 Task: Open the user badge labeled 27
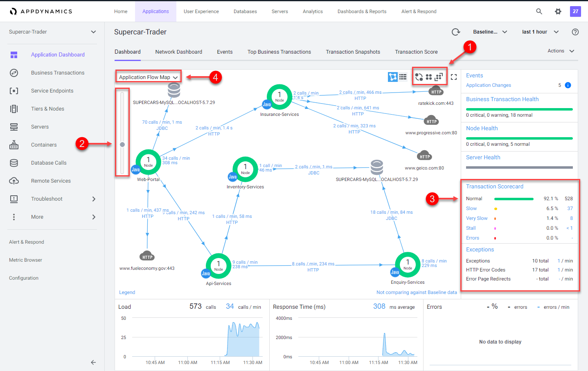tap(575, 11)
